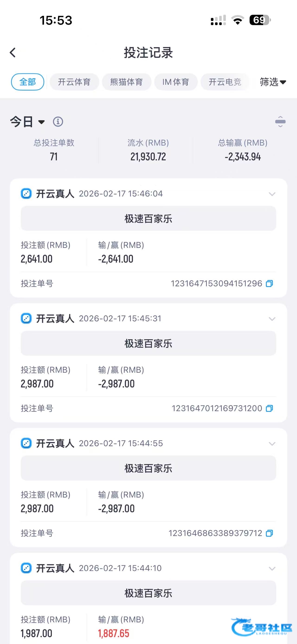Tap dice icon of 15:46:04 record
This screenshot has width=297, height=644.
(x=26, y=194)
